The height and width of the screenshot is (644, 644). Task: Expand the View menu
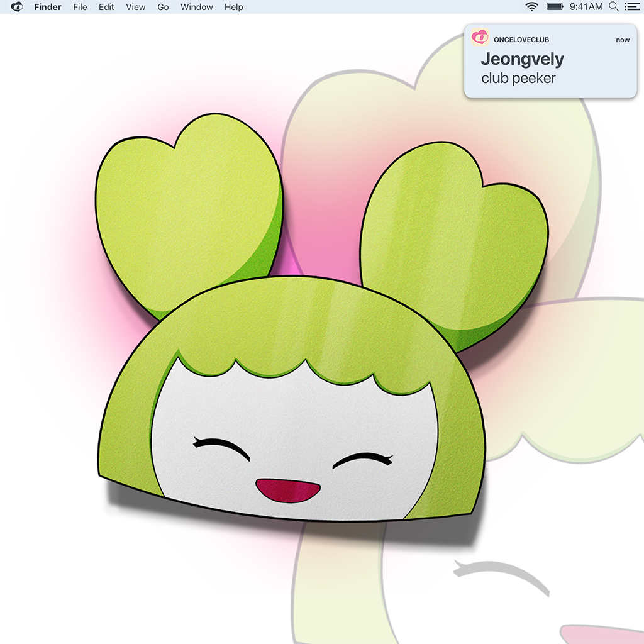tap(135, 7)
